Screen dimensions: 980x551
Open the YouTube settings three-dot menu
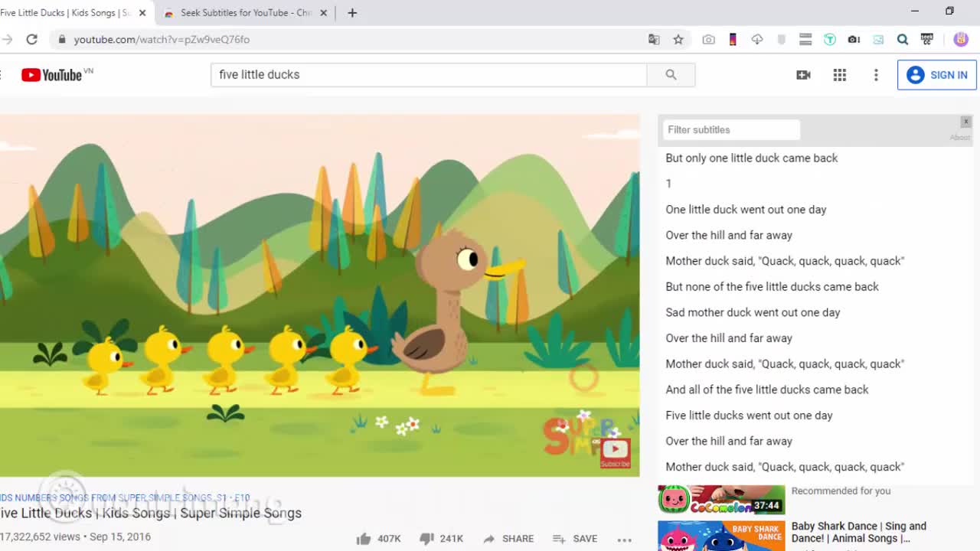[876, 74]
